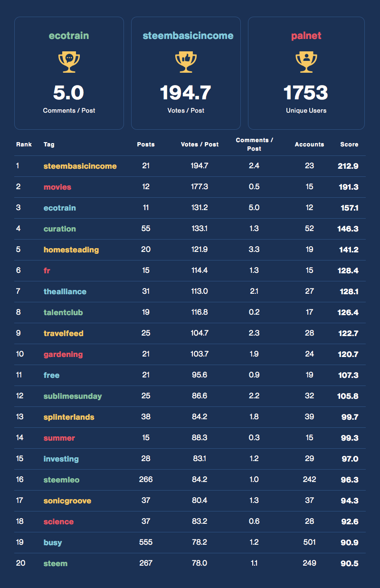Open the steembasicincome tag in rank 1 row

coord(80,166)
